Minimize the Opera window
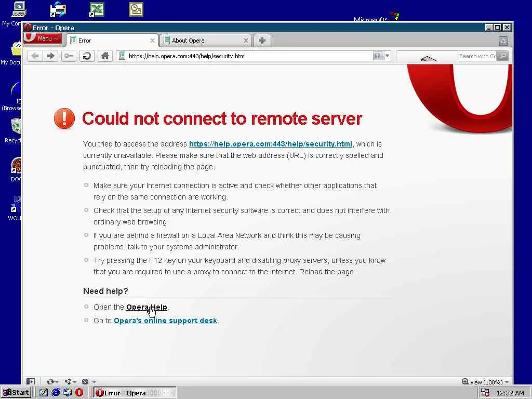 tap(488, 28)
